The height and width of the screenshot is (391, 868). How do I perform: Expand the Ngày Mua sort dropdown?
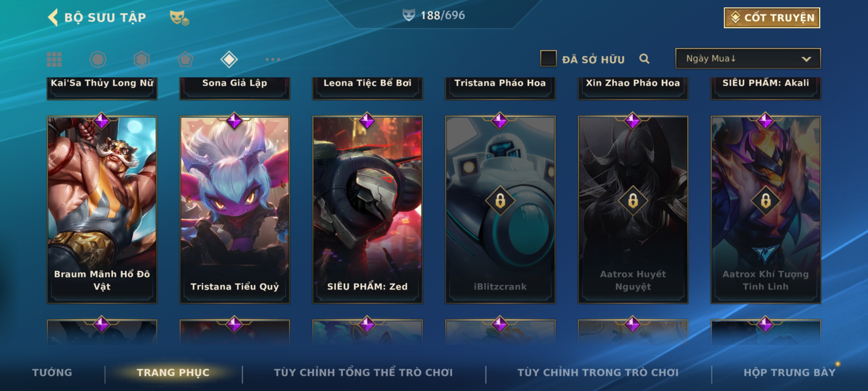[748, 58]
